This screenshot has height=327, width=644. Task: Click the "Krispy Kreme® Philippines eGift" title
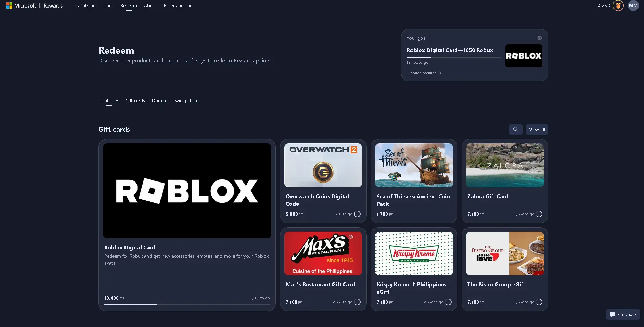point(412,288)
